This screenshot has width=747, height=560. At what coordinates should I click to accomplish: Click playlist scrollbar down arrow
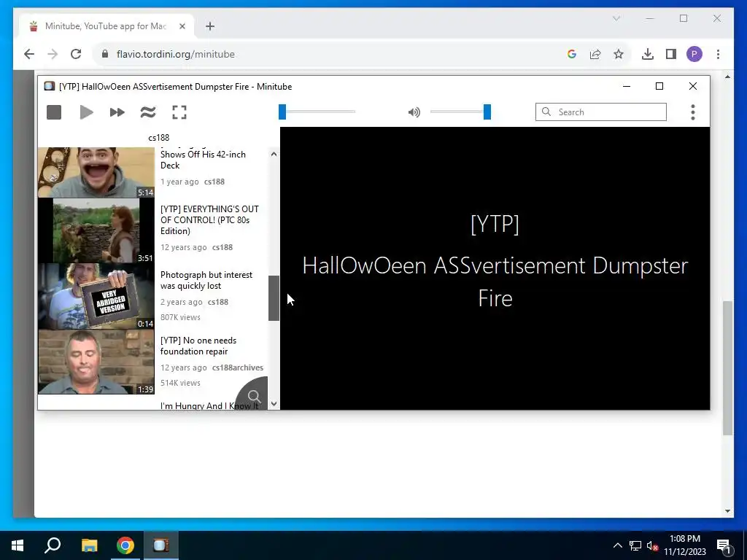pos(274,404)
